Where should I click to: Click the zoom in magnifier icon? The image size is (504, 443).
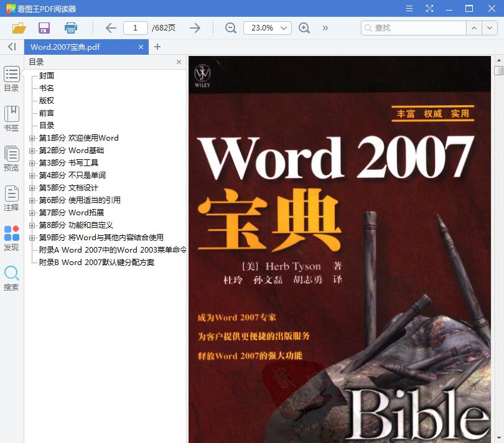click(x=304, y=28)
